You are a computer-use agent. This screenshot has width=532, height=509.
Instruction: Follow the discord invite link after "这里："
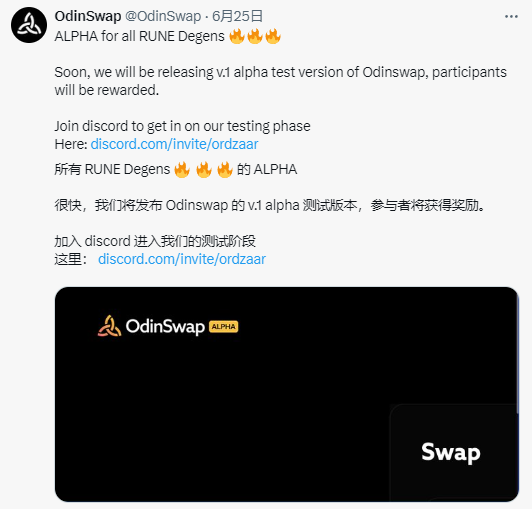point(182,259)
